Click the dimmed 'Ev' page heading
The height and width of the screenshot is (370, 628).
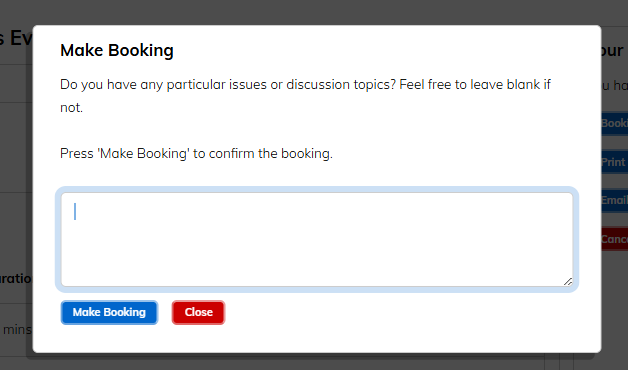[x=16, y=38]
